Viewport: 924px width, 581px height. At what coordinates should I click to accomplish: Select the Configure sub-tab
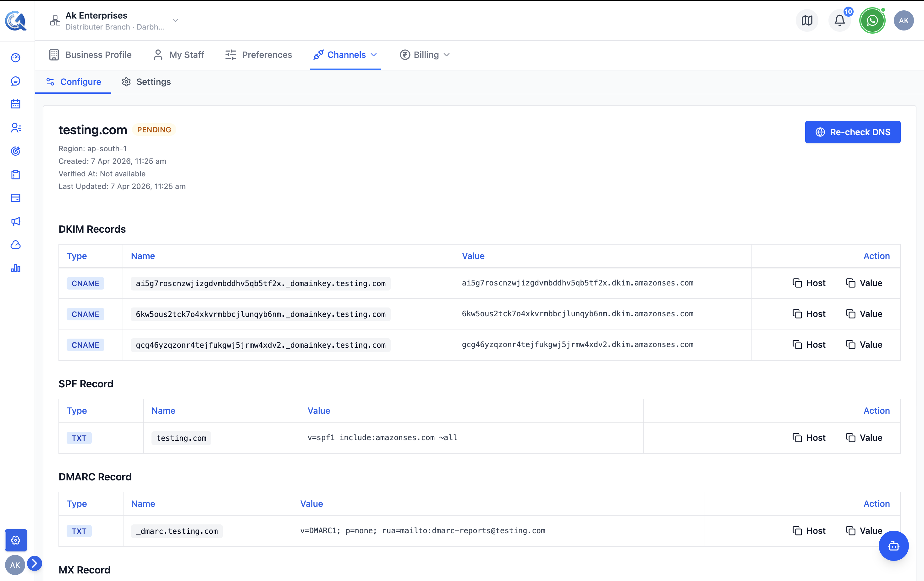73,82
